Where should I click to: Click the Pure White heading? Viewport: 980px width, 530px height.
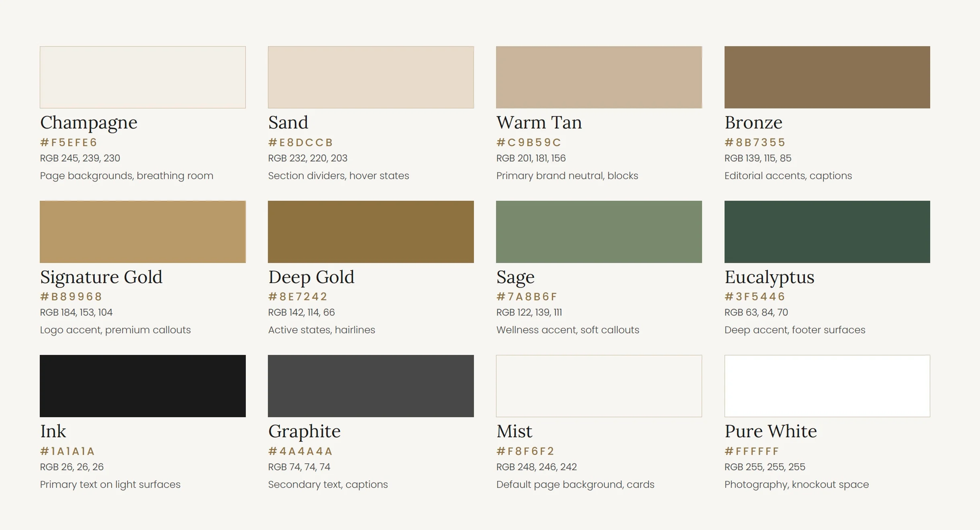click(x=771, y=431)
